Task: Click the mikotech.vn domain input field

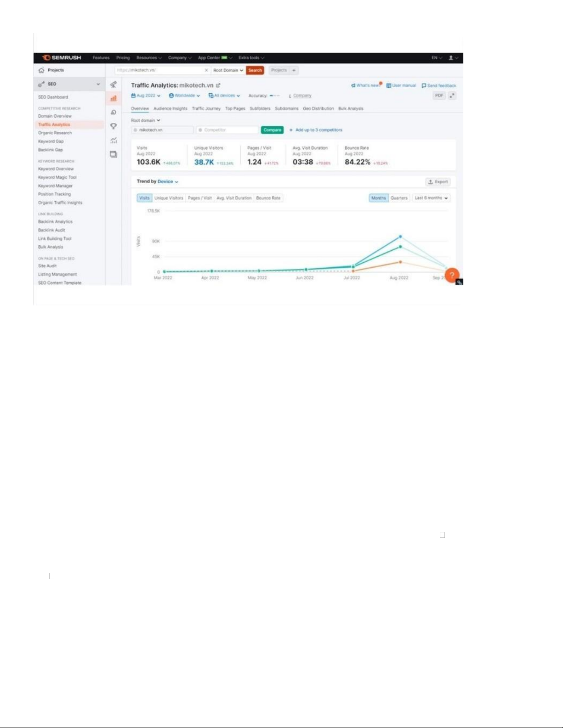Action: click(x=162, y=130)
